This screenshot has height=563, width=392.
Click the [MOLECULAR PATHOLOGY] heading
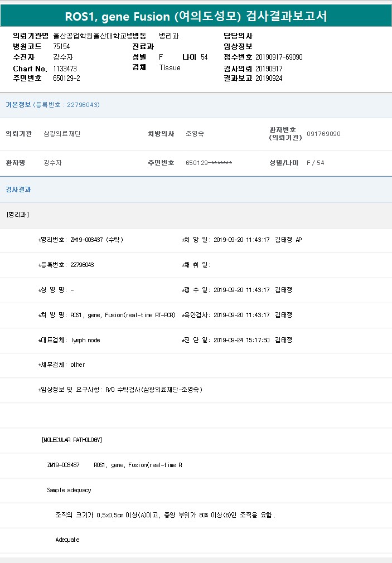[71, 440]
